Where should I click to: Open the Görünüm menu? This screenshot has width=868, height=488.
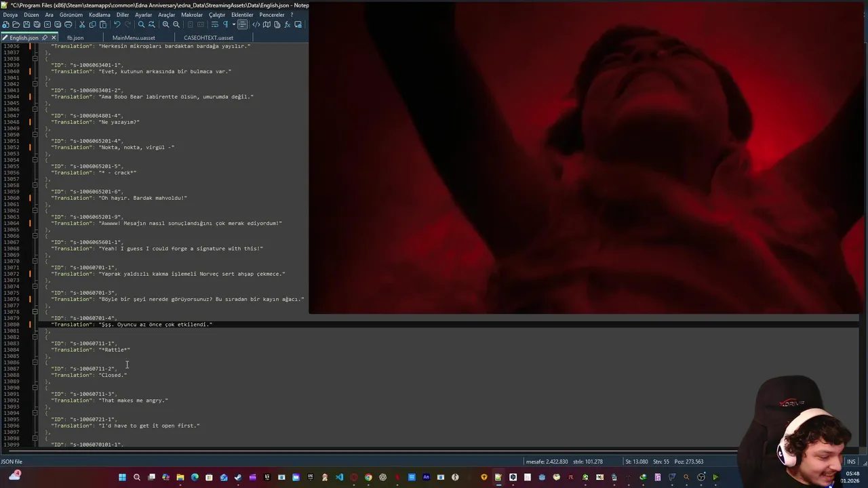pyautogui.click(x=71, y=15)
